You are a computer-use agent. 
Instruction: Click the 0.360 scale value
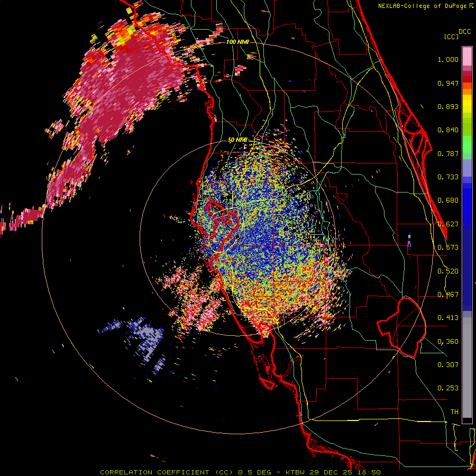(448, 342)
